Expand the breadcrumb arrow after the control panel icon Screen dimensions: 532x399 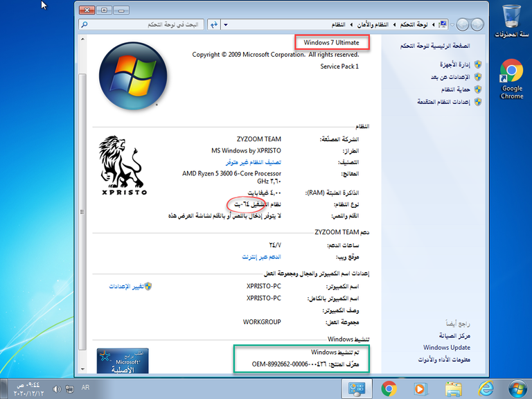[x=433, y=24]
